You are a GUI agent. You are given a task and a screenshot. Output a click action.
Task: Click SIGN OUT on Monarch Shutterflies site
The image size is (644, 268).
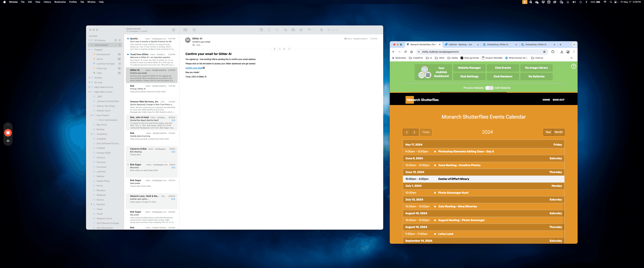(x=558, y=100)
